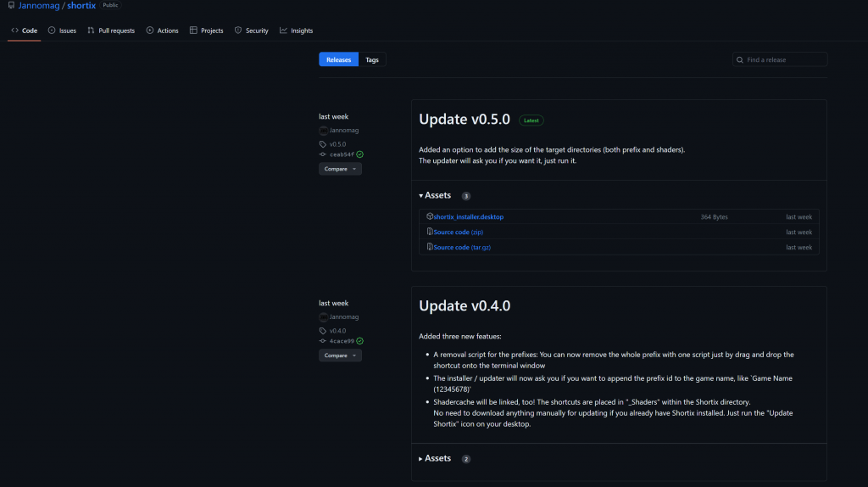Screen dimensions: 868x487
Task: View the Projects tab
Action: point(207,31)
